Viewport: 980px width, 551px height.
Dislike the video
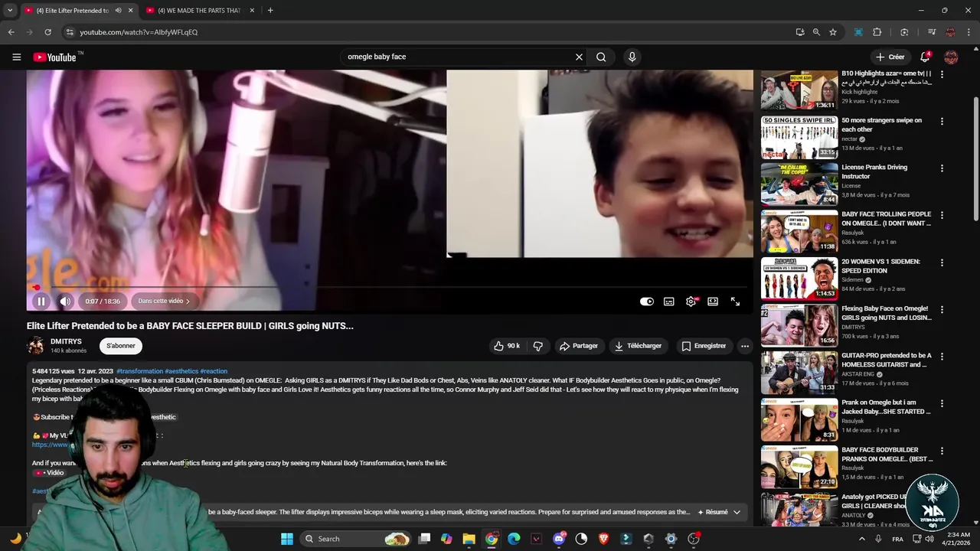(537, 346)
